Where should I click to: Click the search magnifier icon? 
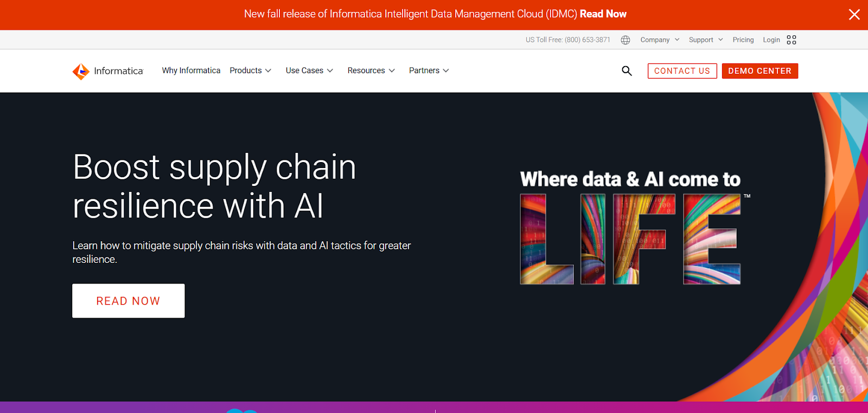[627, 71]
